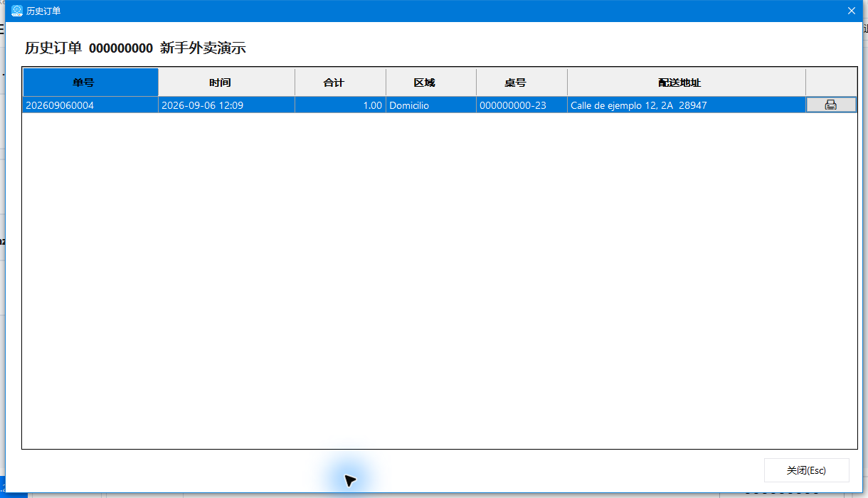Viewport: 868px width, 498px height.
Task: Click the Domicilio area cell
Action: (431, 105)
